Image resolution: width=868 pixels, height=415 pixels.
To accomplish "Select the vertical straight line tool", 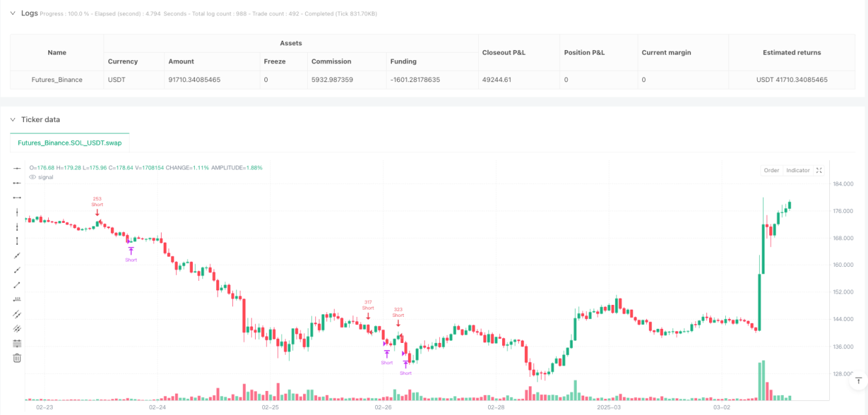I will point(17,212).
